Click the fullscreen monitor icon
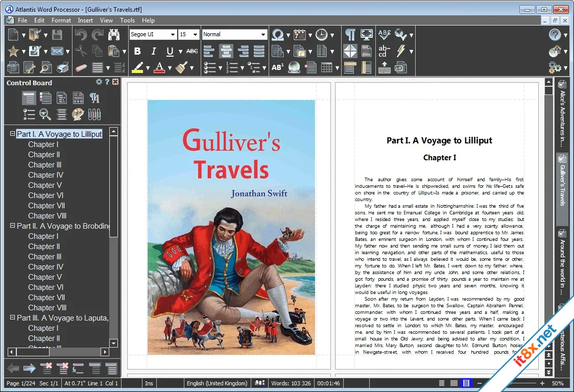 (x=367, y=35)
